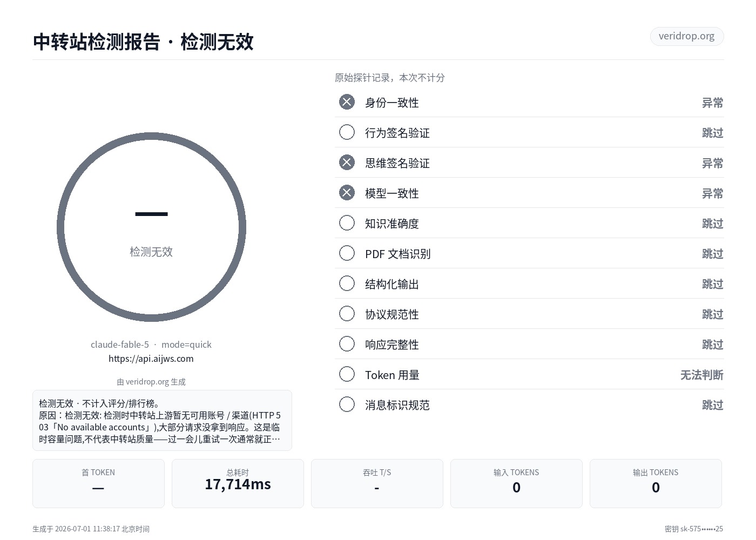Click the truncated 检测无效 reason text box

click(x=162, y=420)
